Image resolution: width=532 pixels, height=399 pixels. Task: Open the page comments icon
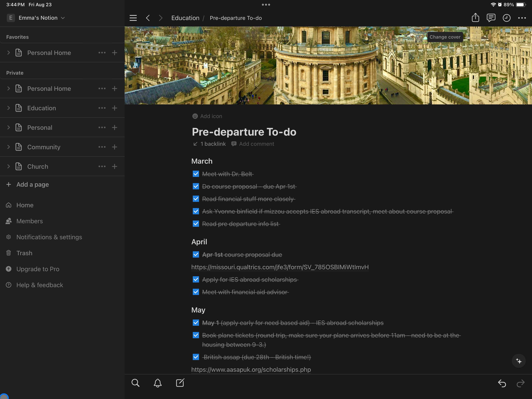491,18
